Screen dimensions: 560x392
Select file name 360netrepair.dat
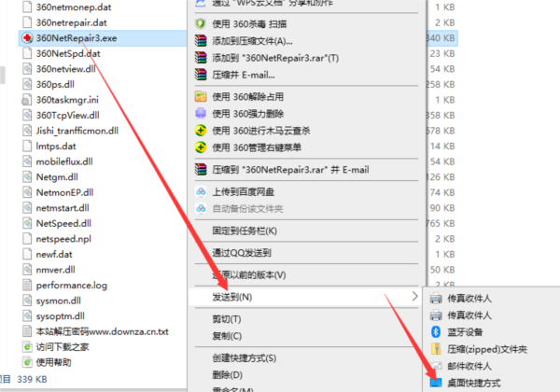pos(72,22)
